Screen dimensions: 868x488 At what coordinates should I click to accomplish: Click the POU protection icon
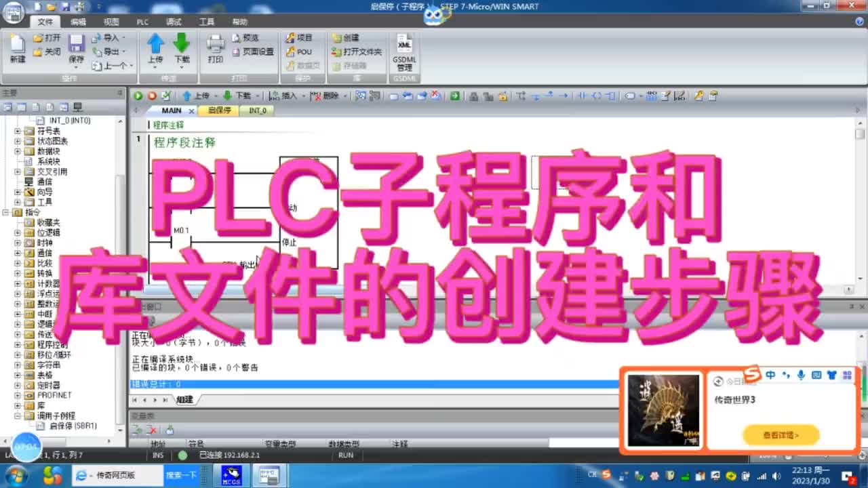tap(298, 52)
